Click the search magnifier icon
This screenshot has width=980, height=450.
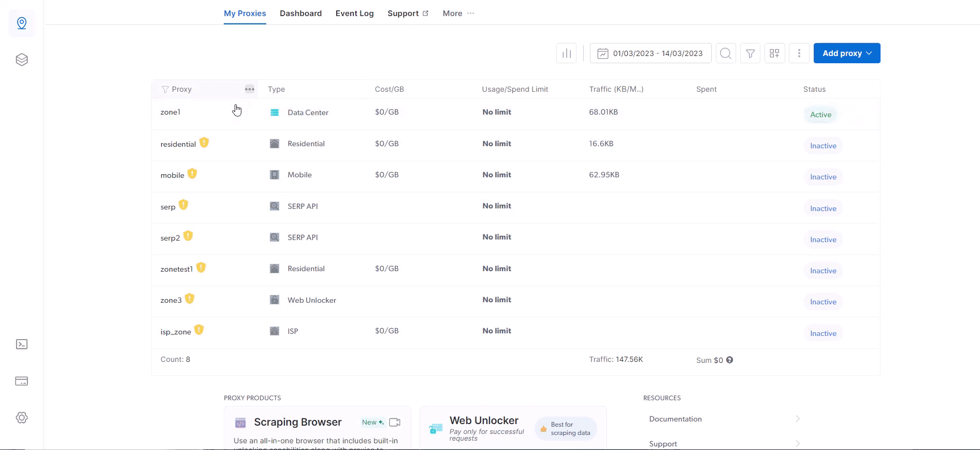[726, 53]
